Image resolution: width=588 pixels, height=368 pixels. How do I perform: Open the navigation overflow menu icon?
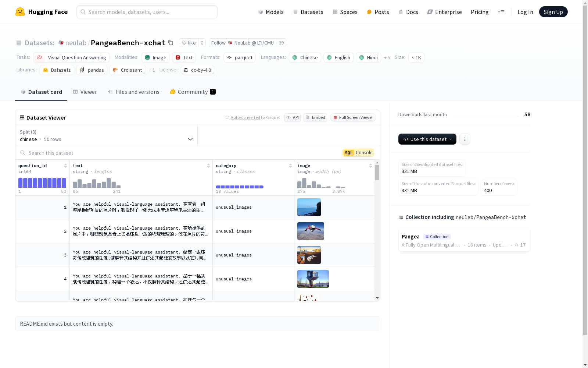(x=501, y=12)
